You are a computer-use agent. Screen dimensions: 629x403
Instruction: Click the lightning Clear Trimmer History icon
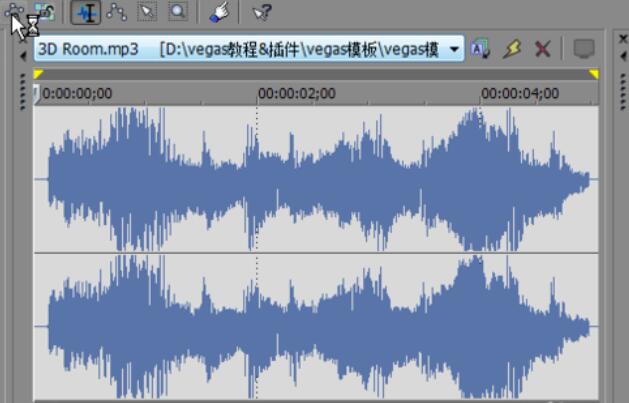[512, 49]
